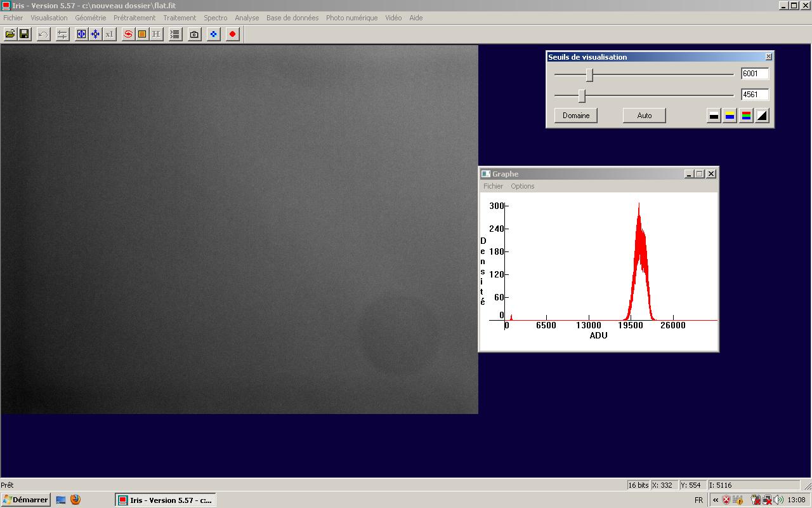The width and height of the screenshot is (812, 508).
Task: Click the diagonal black-white negative icon
Action: [763, 116]
